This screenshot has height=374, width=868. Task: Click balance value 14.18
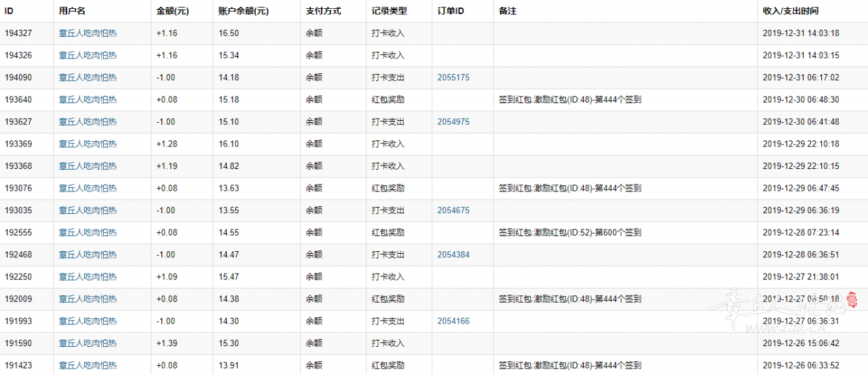[x=229, y=77]
